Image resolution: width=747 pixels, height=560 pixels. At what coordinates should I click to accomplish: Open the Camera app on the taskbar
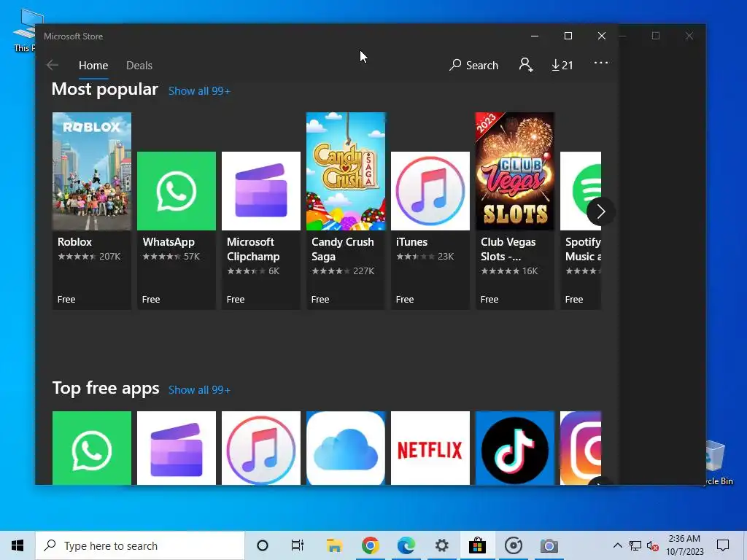[x=549, y=545]
